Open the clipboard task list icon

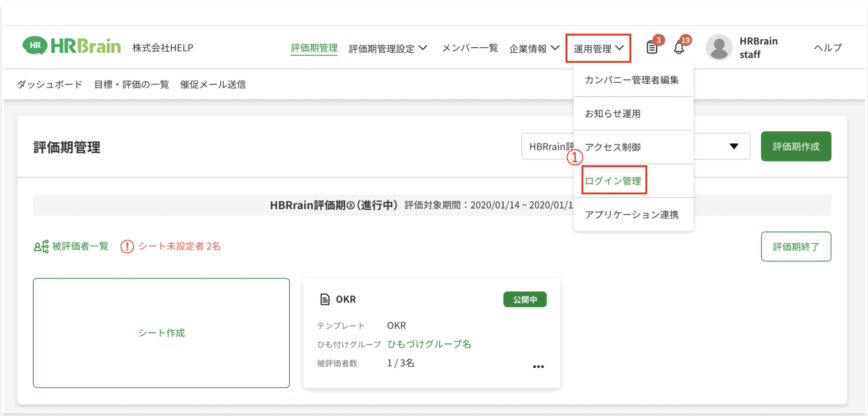652,47
